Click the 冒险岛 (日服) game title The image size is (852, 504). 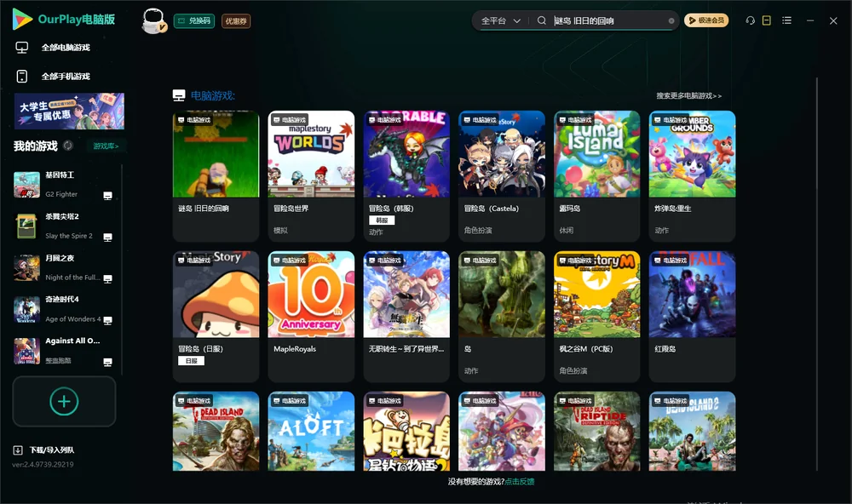[x=200, y=349]
